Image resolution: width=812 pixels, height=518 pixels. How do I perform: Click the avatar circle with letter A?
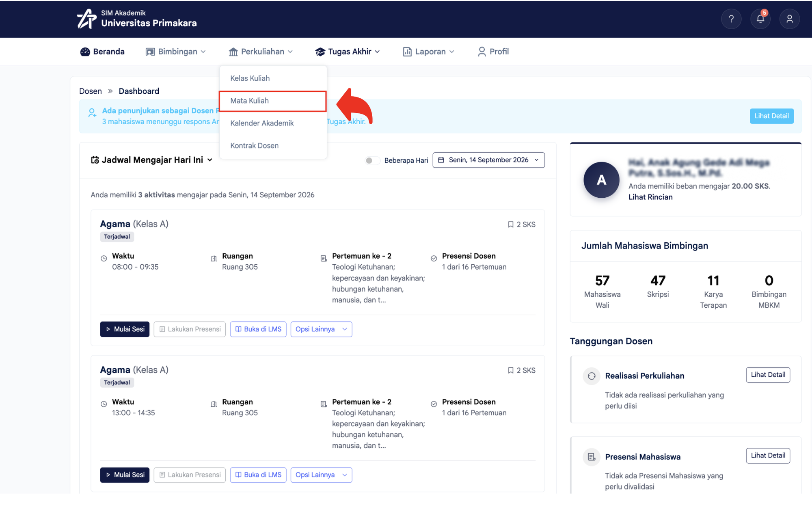click(x=601, y=180)
